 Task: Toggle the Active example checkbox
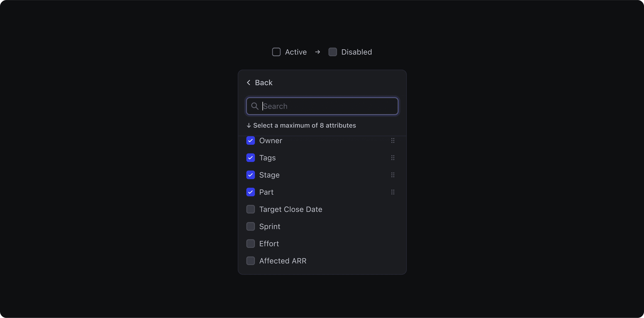(x=276, y=52)
